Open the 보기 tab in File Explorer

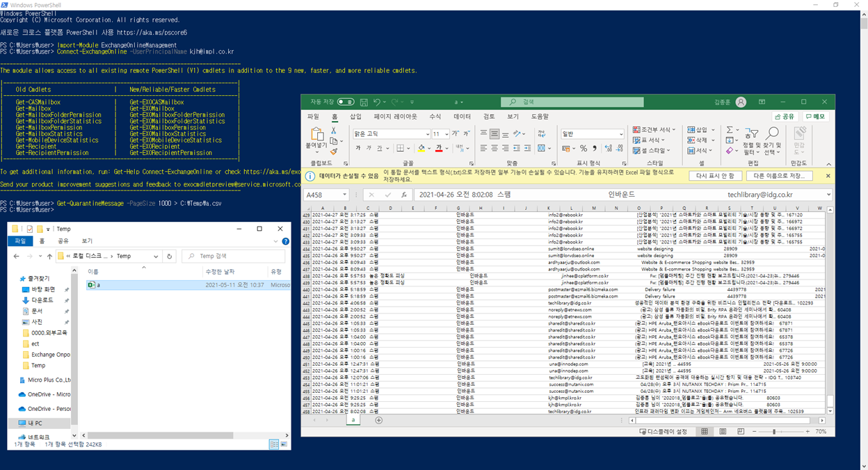point(87,241)
